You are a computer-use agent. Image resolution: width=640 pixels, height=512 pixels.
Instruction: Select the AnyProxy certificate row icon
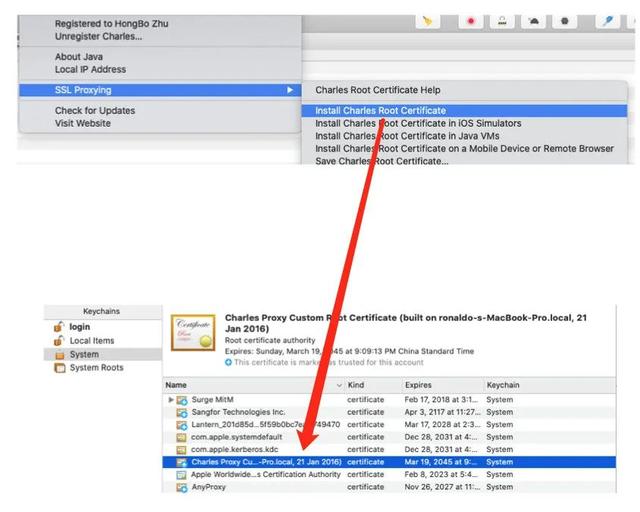point(182,488)
